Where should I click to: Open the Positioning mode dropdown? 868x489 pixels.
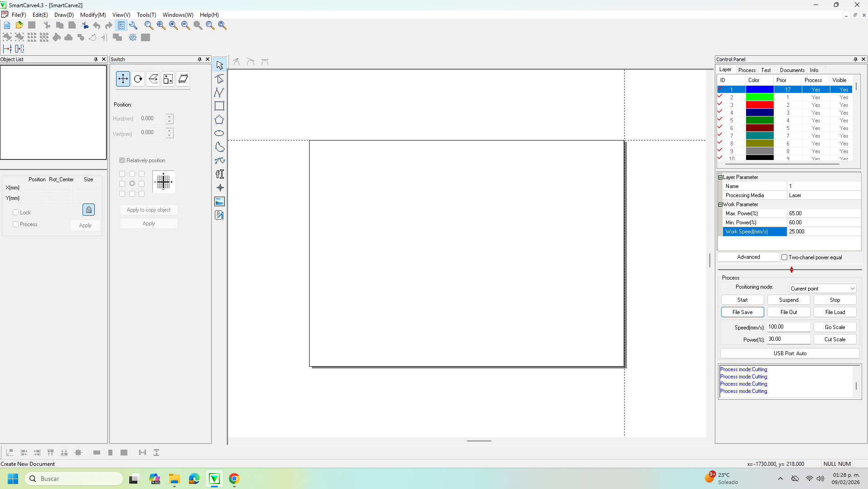823,289
